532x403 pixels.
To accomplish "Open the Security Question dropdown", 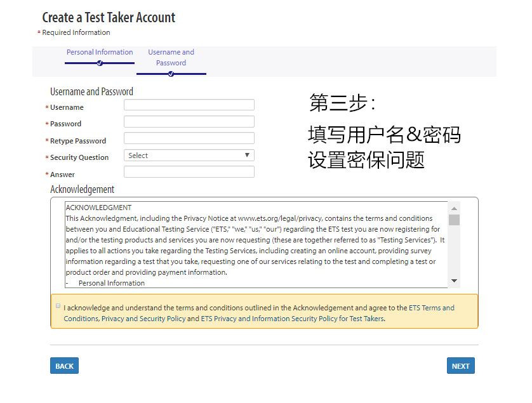I will coord(189,155).
